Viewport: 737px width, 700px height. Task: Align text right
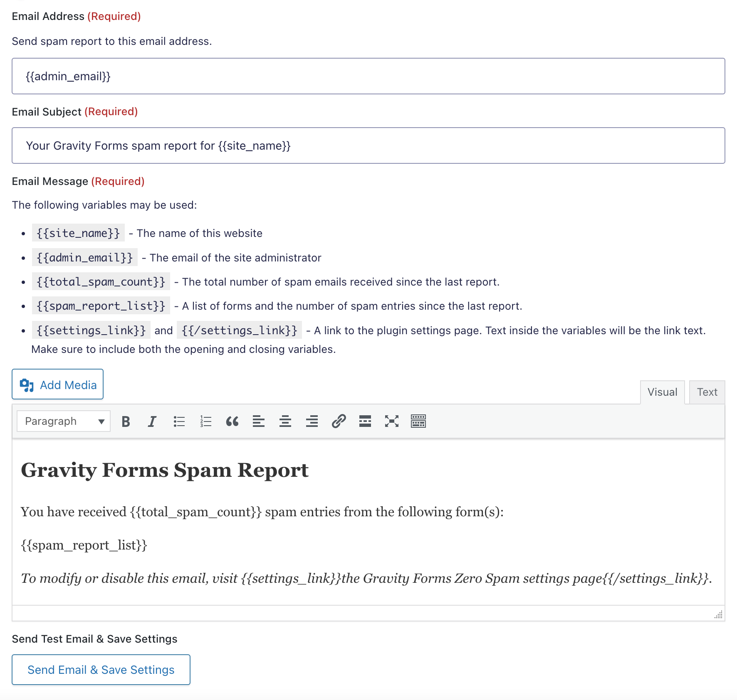[x=312, y=421]
